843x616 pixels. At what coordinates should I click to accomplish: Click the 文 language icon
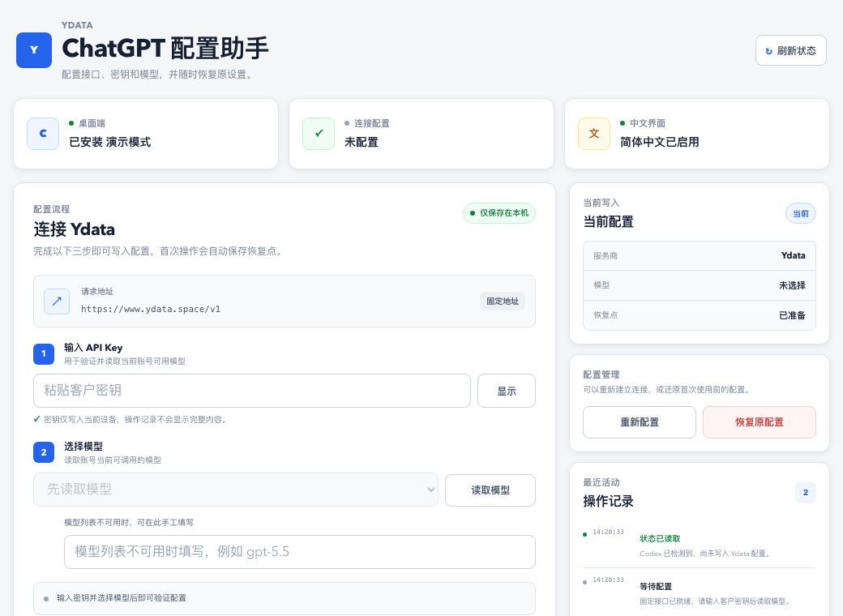click(x=593, y=133)
